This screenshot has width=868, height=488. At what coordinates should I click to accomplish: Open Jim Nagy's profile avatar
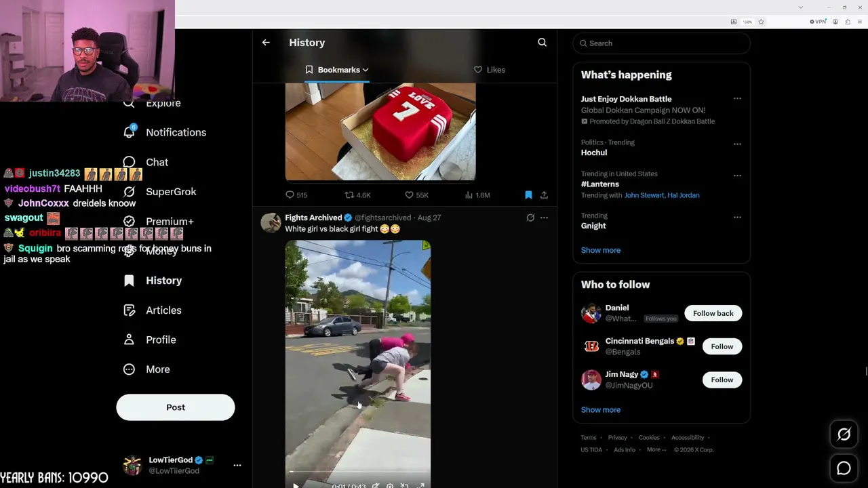591,380
